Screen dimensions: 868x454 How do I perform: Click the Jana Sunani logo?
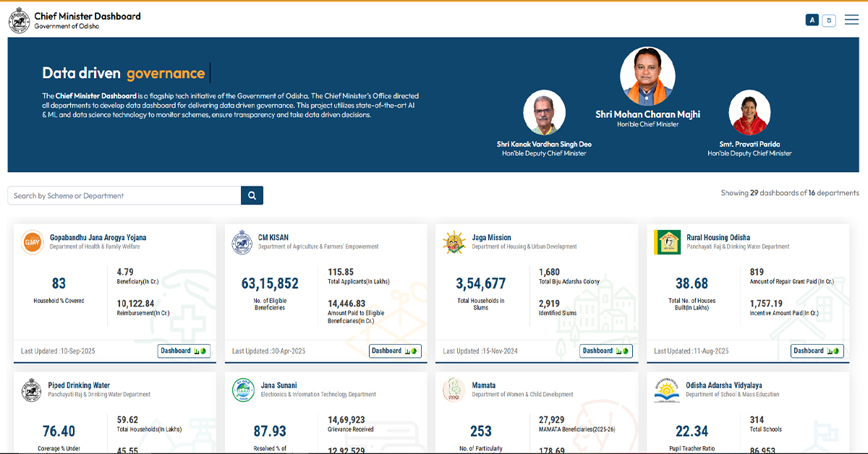click(x=242, y=390)
